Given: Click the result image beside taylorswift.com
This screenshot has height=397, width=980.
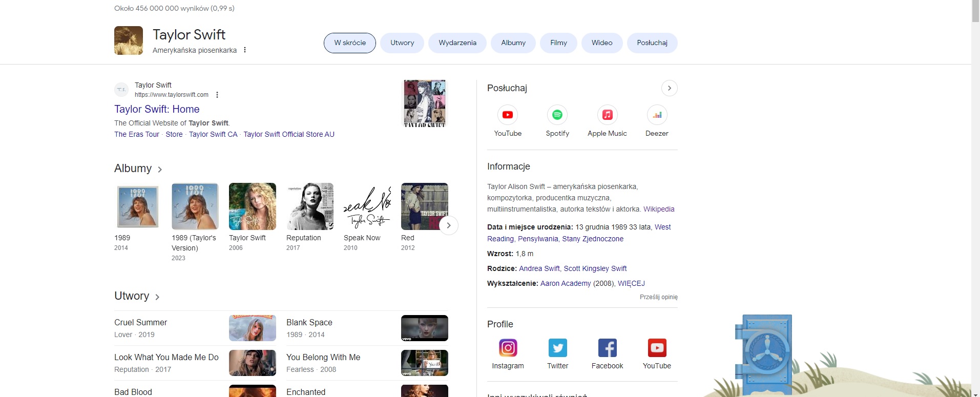Looking at the screenshot, I should [x=425, y=103].
